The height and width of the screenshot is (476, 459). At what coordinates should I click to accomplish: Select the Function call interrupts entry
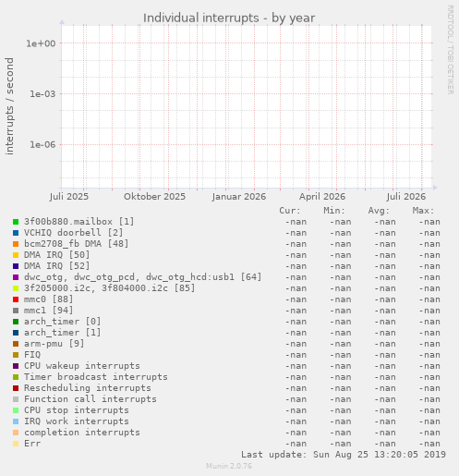[x=91, y=399]
